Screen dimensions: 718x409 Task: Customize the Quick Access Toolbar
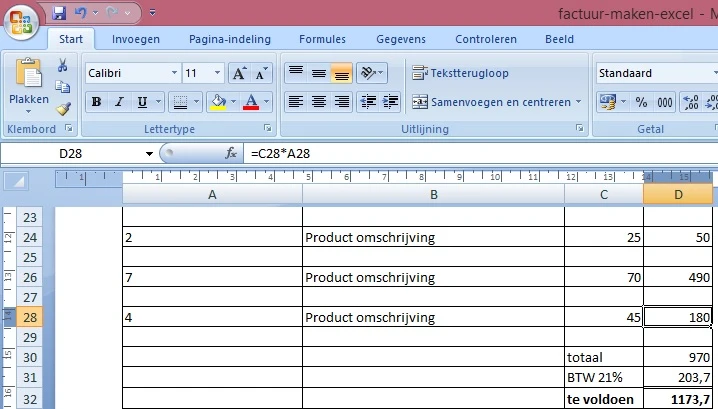click(x=152, y=13)
